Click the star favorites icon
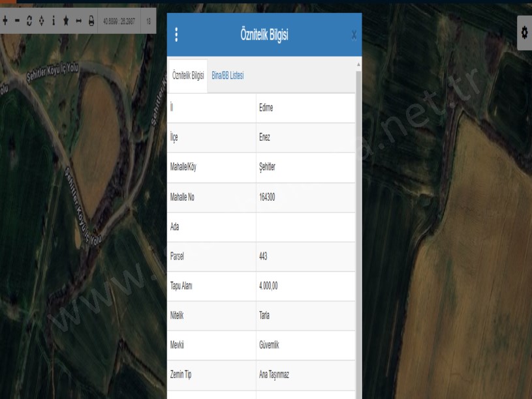 (67, 21)
